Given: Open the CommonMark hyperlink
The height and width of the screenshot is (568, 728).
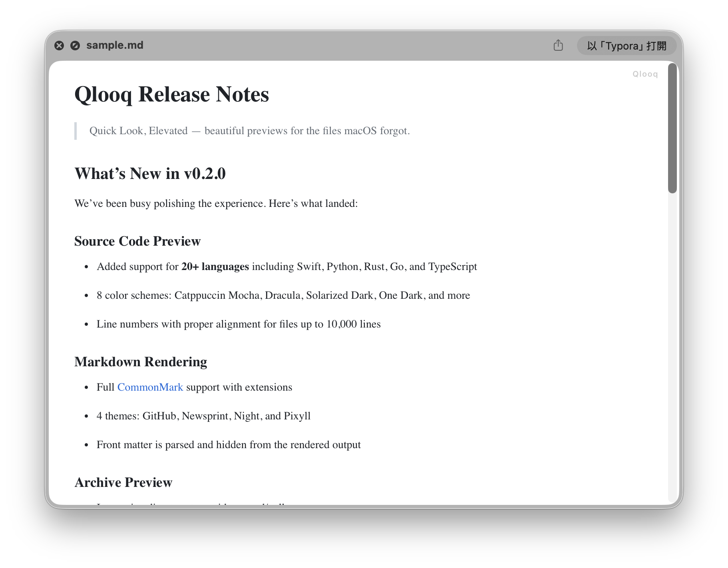Looking at the screenshot, I should [x=150, y=387].
